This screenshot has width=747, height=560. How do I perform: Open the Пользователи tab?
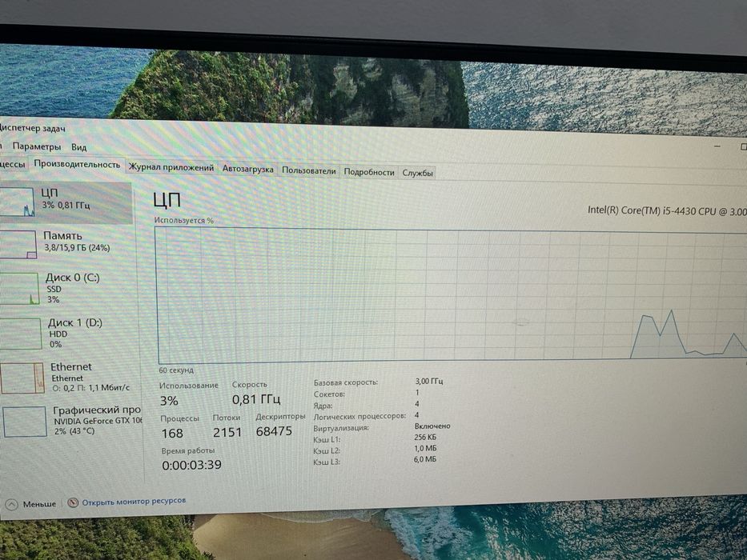click(x=309, y=170)
